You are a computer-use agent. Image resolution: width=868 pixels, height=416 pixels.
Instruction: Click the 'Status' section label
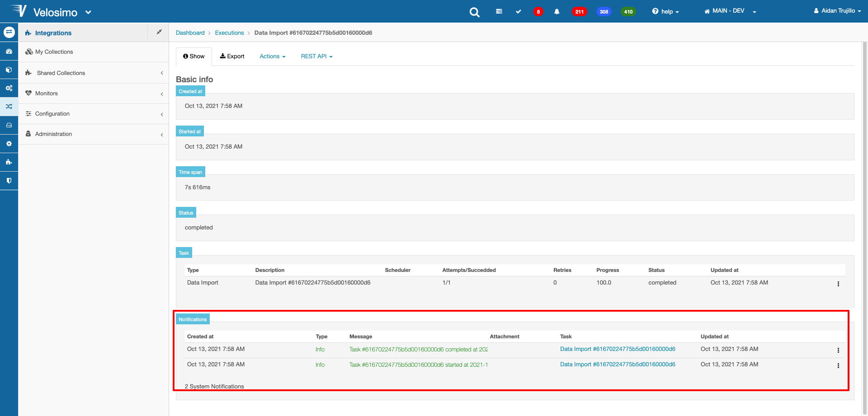tap(186, 213)
